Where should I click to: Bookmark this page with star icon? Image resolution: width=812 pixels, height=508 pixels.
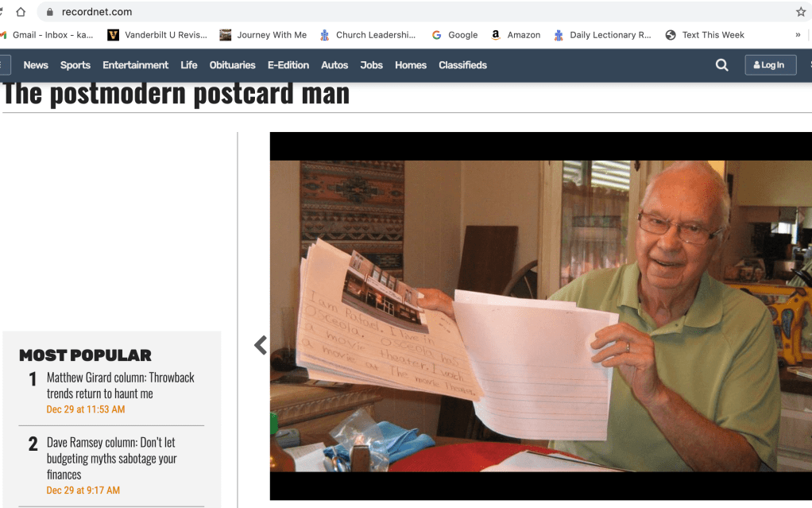[800, 12]
